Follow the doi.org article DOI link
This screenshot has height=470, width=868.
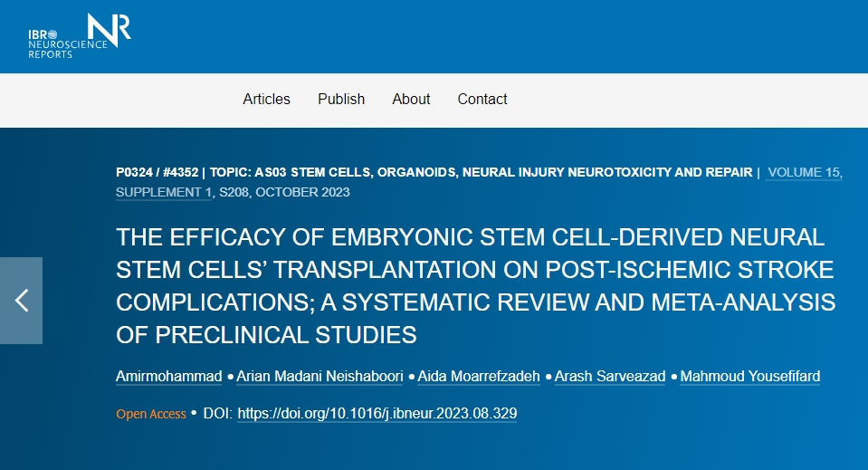[377, 414]
